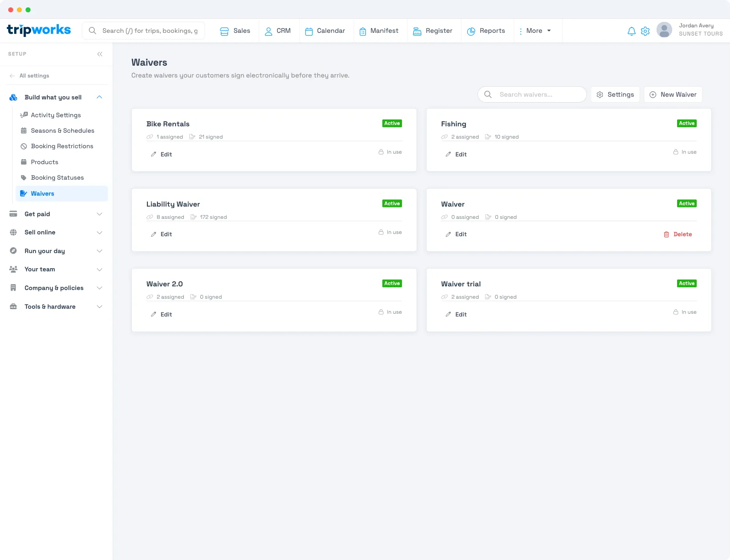Click the signed-document icon beside 172 signed

point(193,217)
